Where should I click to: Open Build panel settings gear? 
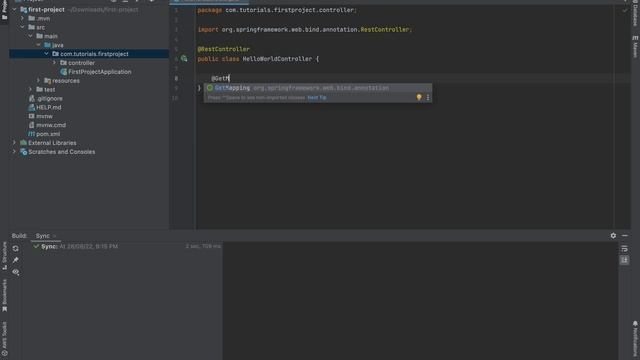coord(613,236)
